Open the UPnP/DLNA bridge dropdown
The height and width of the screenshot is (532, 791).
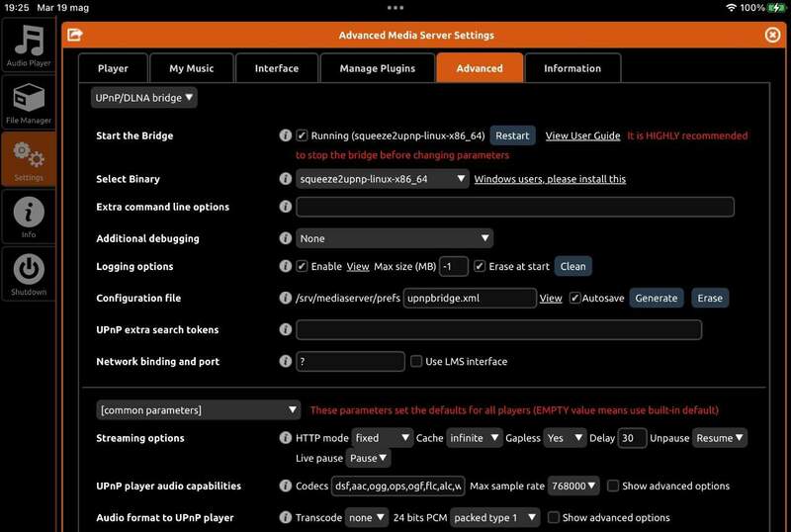[x=143, y=98]
